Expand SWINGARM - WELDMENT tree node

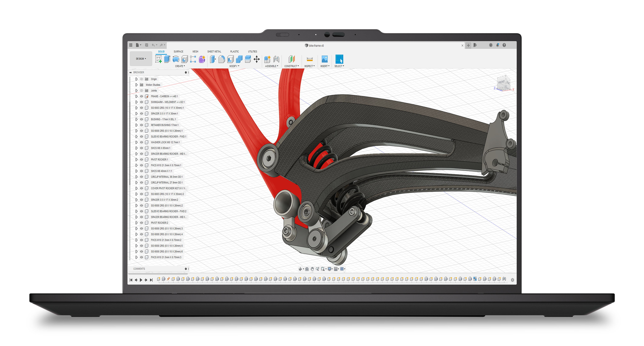coord(137,102)
